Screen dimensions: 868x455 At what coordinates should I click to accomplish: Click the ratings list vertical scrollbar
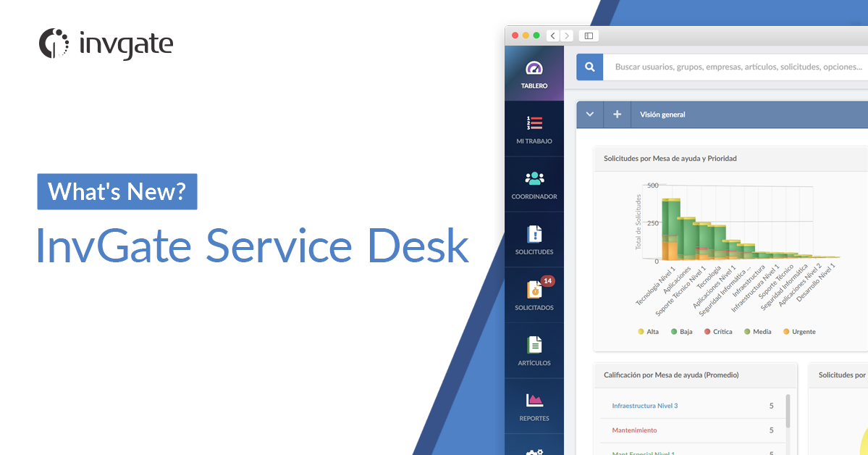pyautogui.click(x=788, y=412)
